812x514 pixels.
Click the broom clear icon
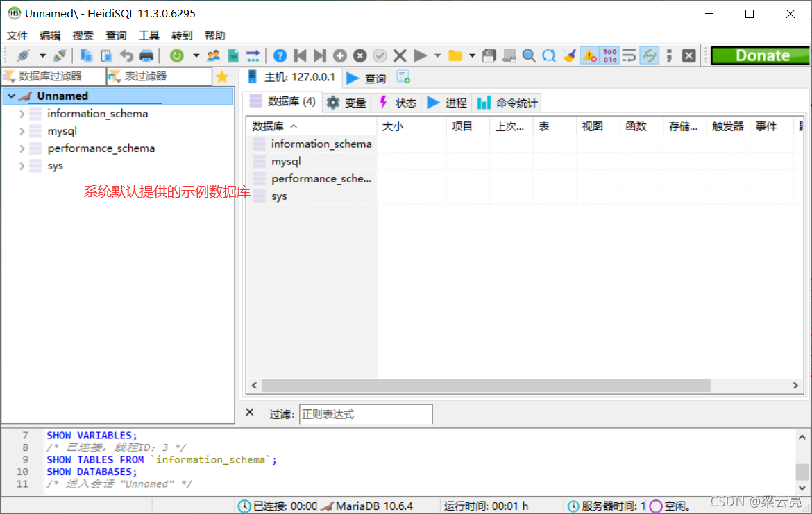click(569, 55)
